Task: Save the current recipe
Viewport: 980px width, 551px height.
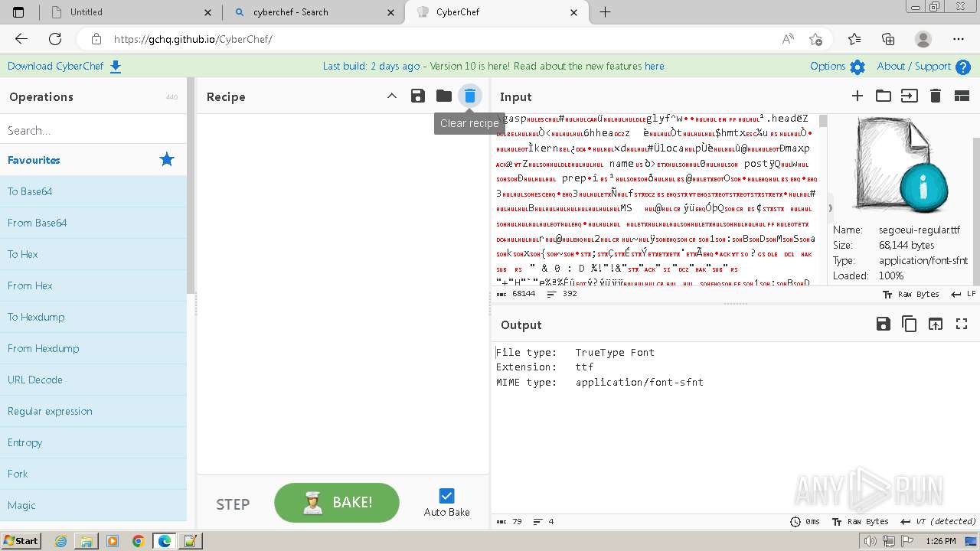Action: coord(417,96)
